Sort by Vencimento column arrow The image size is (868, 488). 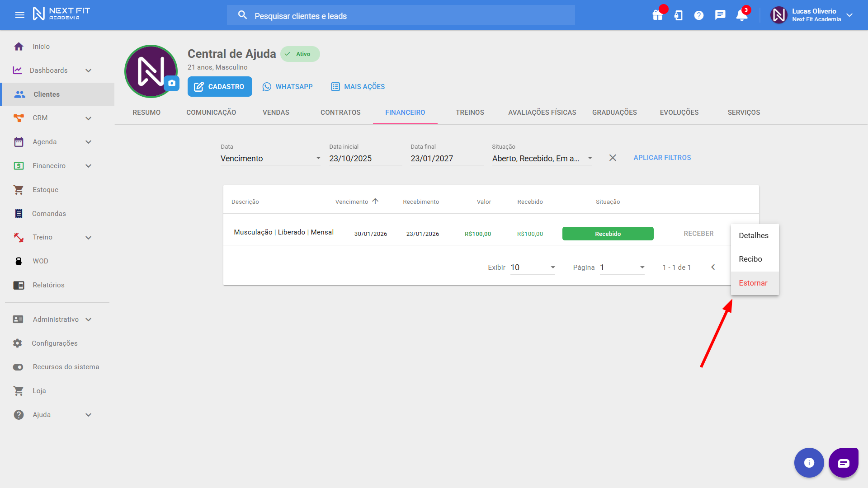click(x=375, y=202)
